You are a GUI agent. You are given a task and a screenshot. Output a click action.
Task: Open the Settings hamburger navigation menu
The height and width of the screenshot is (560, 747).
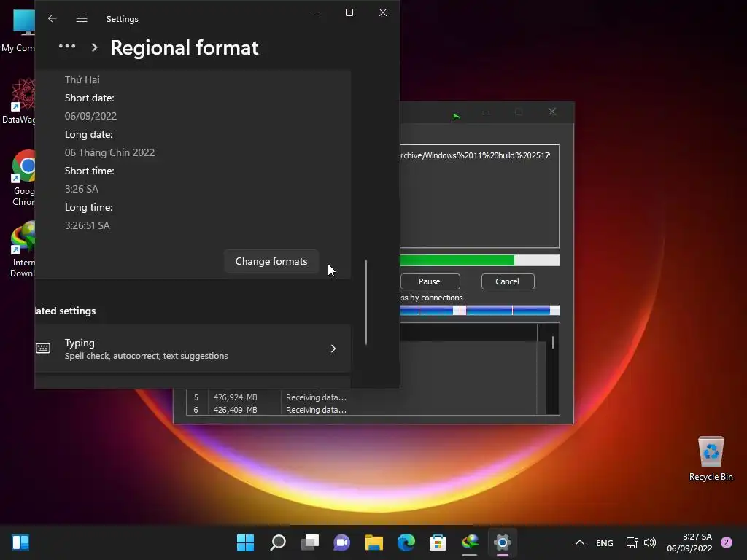click(x=82, y=18)
